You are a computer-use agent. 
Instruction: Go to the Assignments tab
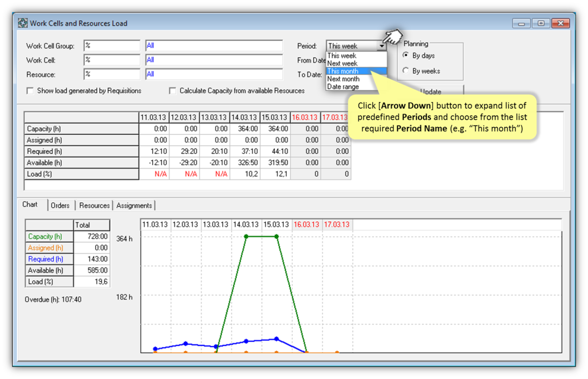coord(134,206)
